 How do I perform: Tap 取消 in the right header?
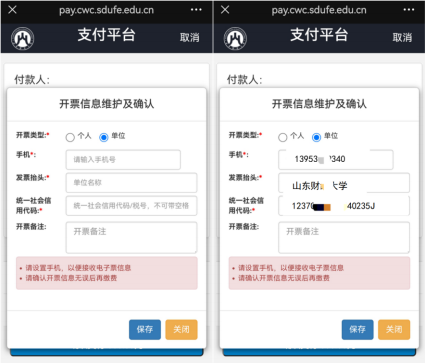[x=402, y=37]
